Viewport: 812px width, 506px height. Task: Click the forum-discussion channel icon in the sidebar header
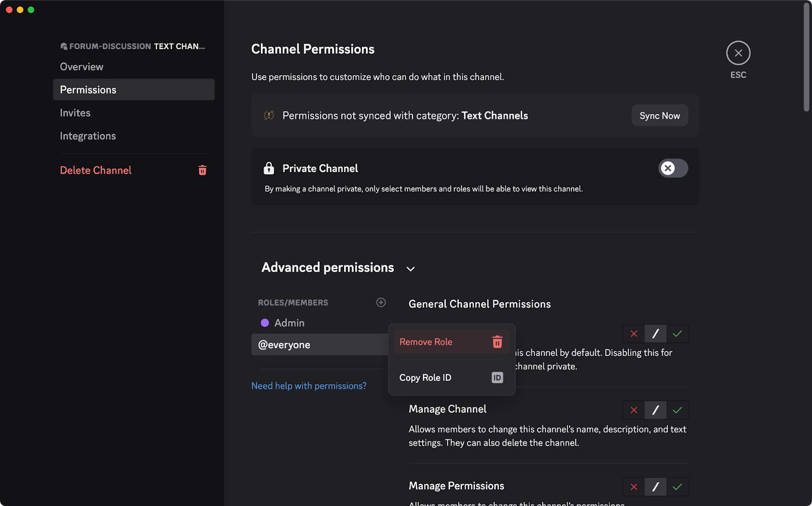coord(63,46)
